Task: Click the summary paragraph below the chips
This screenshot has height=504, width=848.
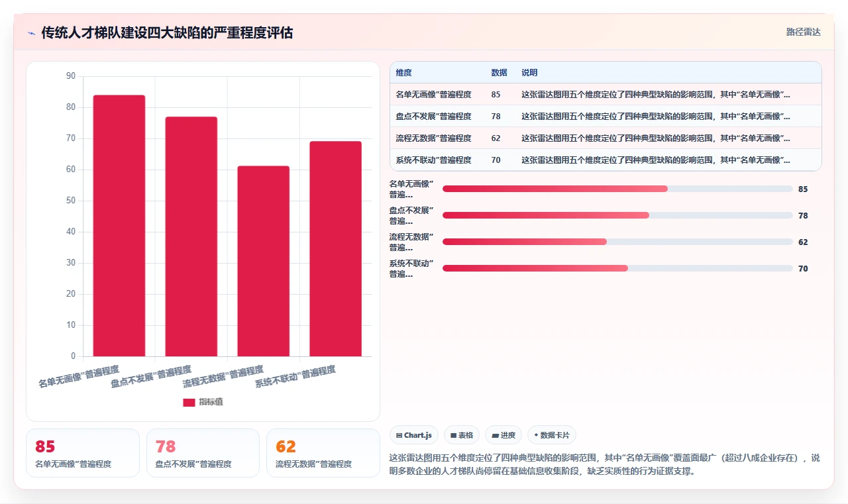Action: coord(606,465)
